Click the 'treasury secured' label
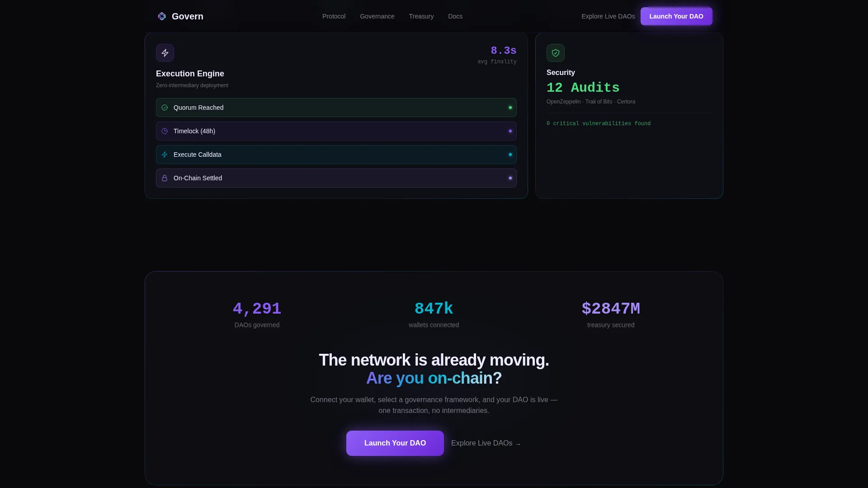Screen dimensions: 868x488 click(611, 325)
